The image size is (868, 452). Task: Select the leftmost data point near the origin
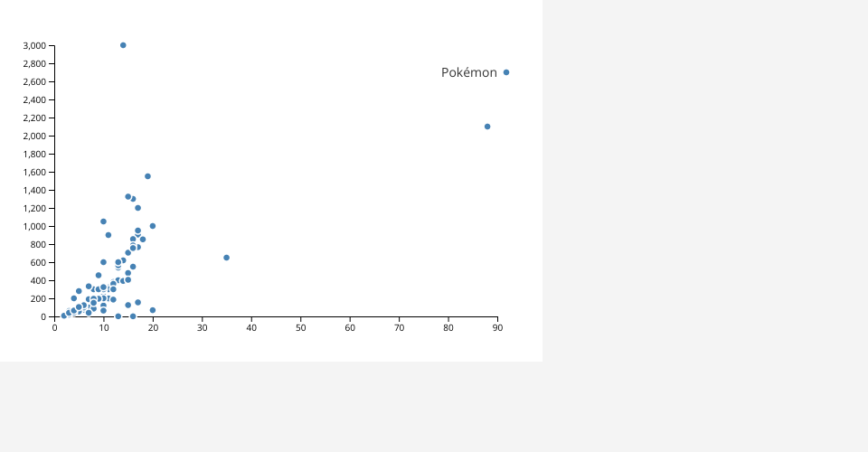64,315
